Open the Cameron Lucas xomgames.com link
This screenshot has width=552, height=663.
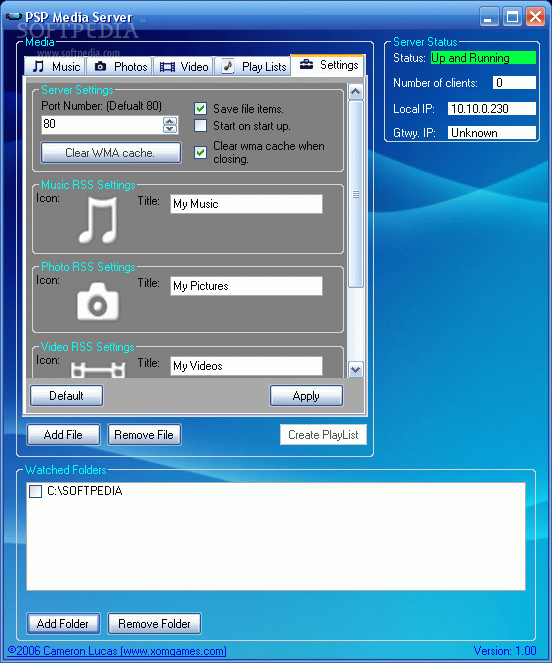click(117, 651)
